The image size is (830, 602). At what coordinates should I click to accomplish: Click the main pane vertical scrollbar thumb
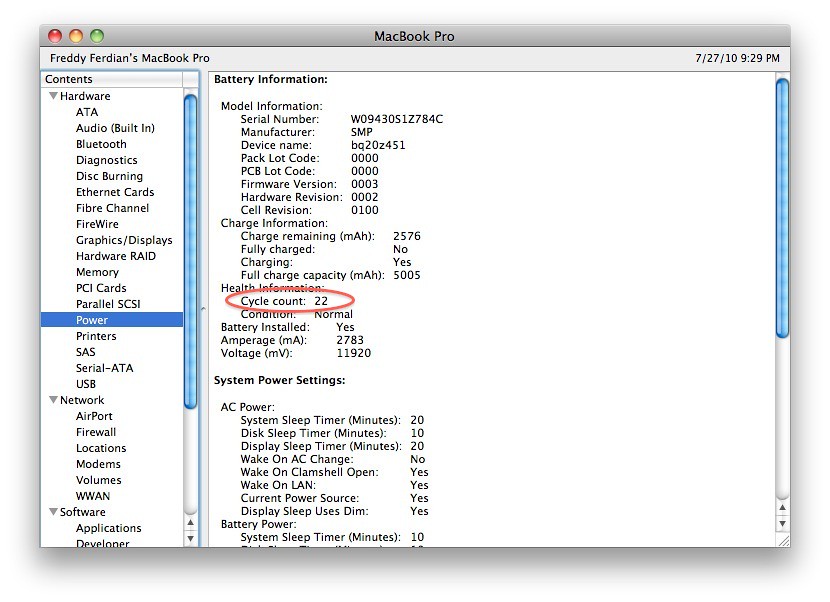782,208
